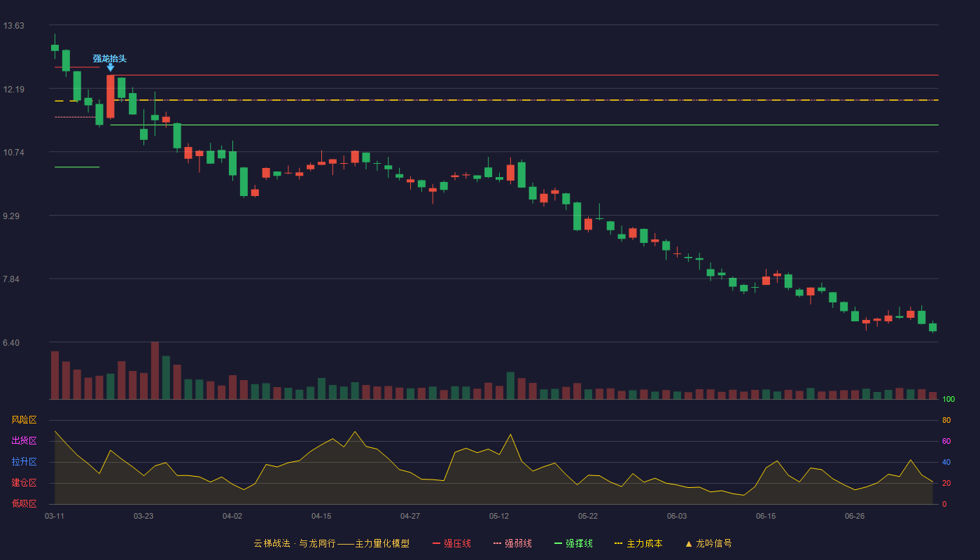Click the 低吸区 zone label
The image size is (980, 560).
(24, 503)
